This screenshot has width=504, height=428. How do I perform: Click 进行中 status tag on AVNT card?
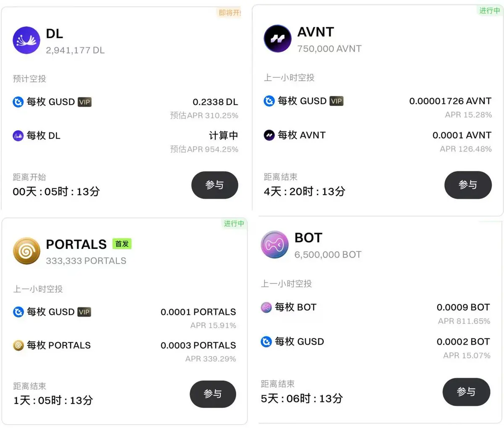coord(490,11)
